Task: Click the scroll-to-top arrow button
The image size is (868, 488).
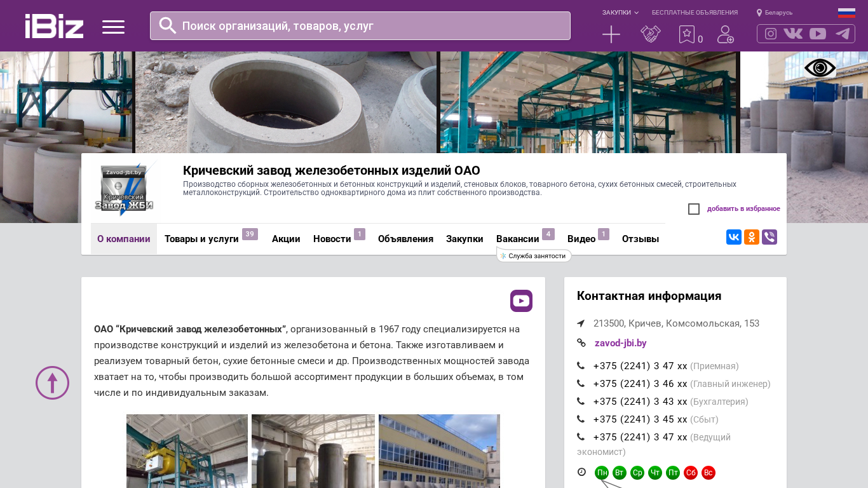Action: coord(52,383)
